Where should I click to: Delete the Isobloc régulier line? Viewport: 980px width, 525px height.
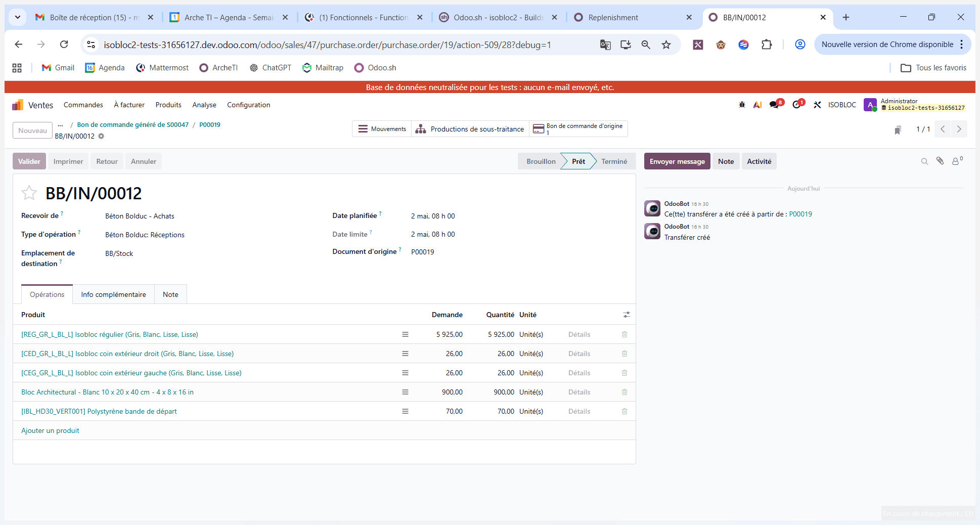[x=625, y=334]
